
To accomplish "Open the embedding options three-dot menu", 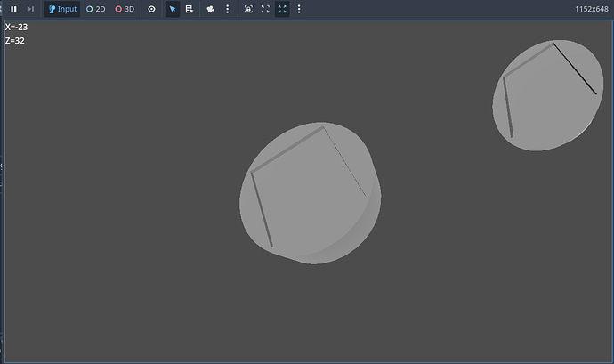I will click(x=298, y=9).
